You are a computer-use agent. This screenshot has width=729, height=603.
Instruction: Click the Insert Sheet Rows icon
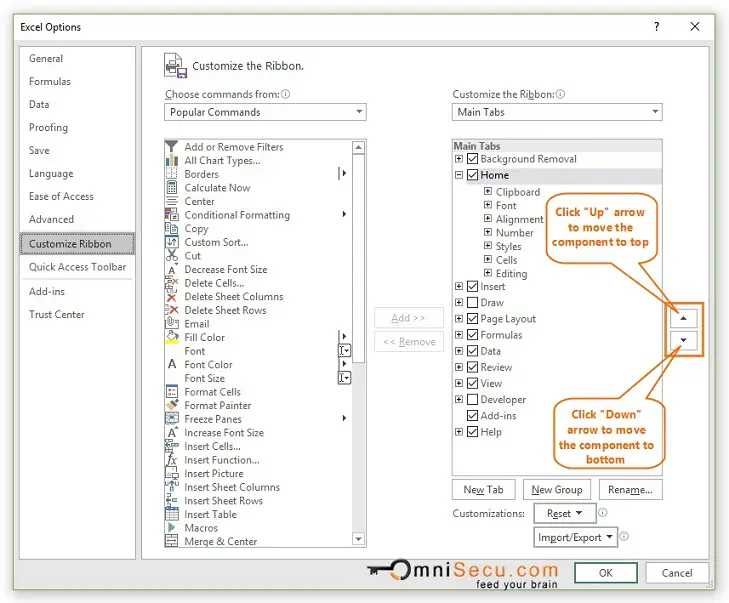(172, 501)
